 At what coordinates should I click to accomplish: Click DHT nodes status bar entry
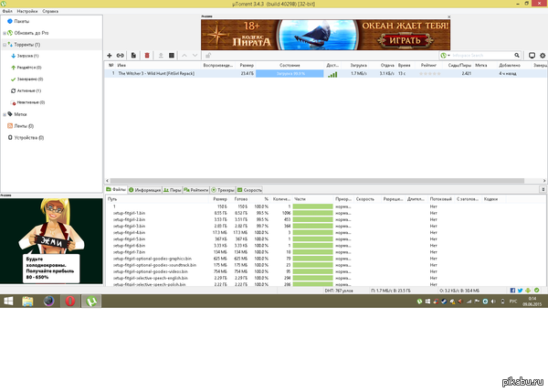(339, 291)
